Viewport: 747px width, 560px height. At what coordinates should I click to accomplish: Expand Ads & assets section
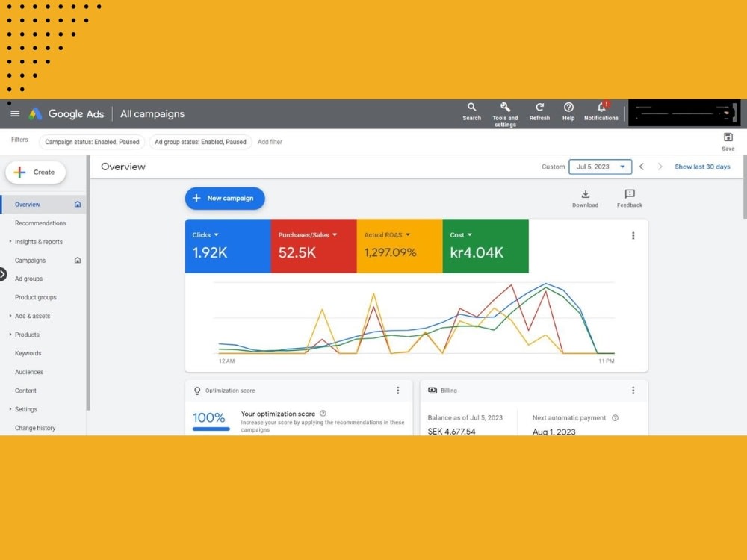pyautogui.click(x=10, y=316)
